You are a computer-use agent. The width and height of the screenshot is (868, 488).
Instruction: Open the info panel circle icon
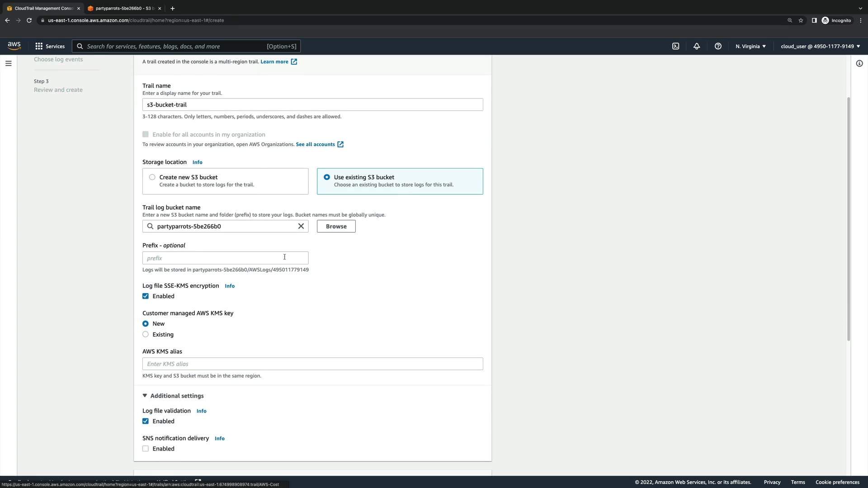point(859,63)
